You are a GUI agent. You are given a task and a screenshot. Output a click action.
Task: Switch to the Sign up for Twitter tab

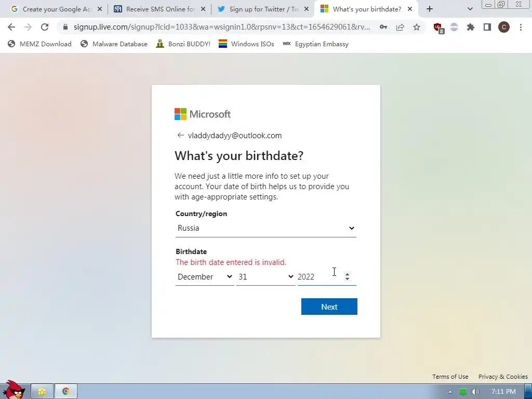(x=263, y=9)
